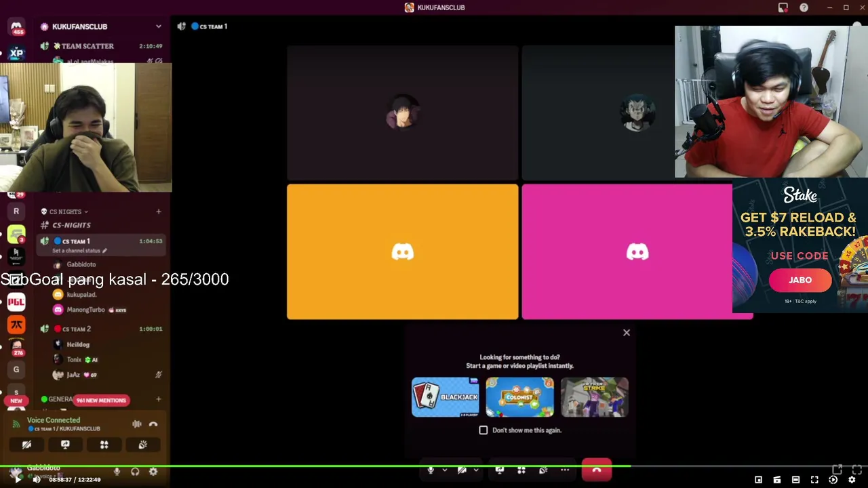Start the Blackjack activity
868x488 pixels.
click(445, 397)
